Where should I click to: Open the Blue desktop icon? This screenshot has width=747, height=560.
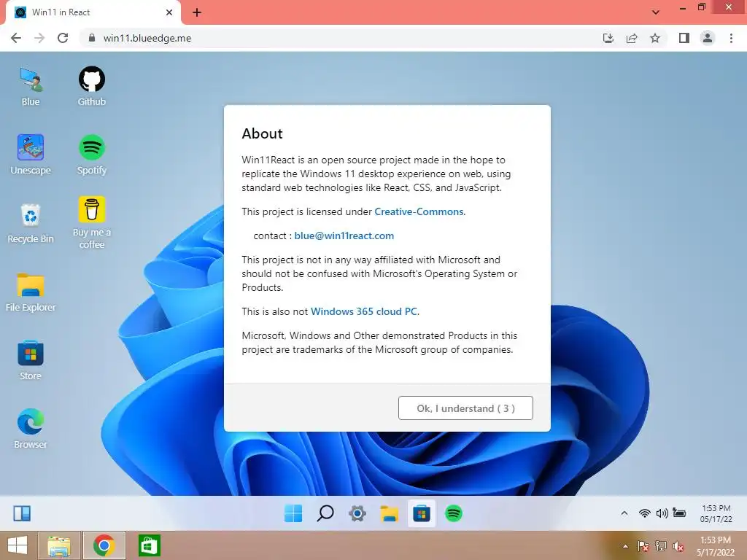(x=31, y=87)
